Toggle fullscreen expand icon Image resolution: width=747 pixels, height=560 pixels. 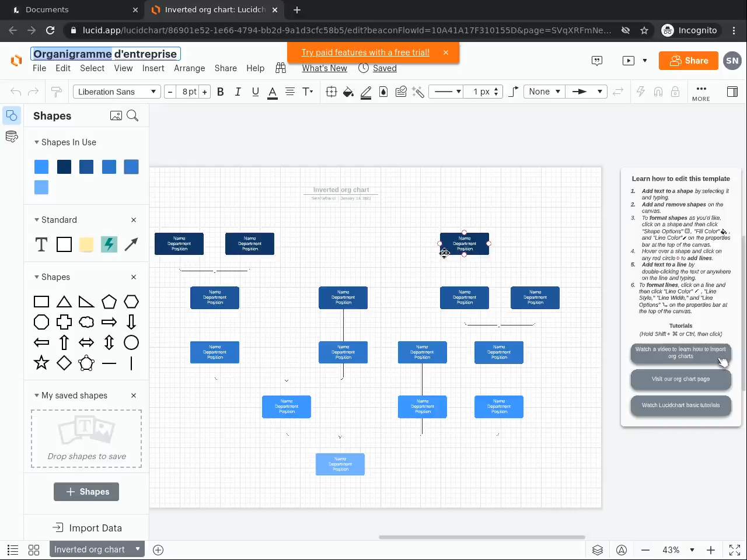coord(735,549)
